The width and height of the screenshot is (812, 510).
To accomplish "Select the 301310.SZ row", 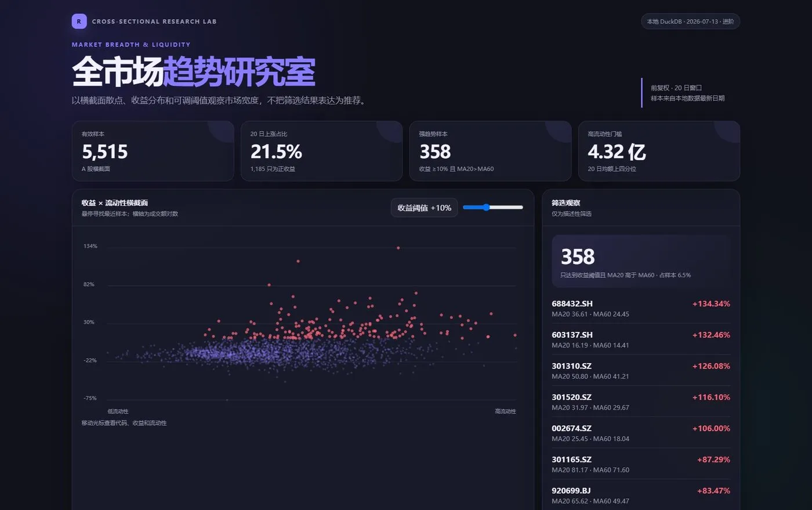I will pyautogui.click(x=641, y=371).
